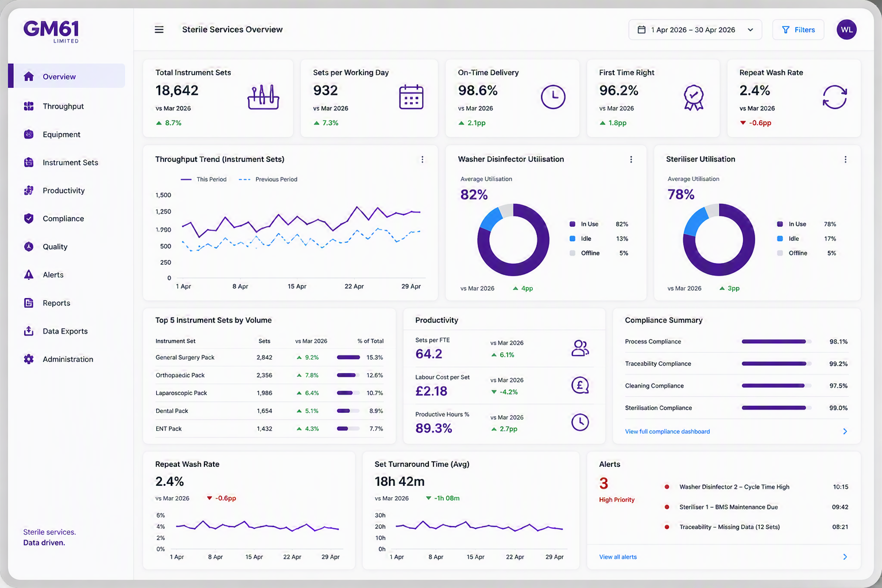Viewport: 882px width, 588px height.
Task: Open Instrument Sets in the sidebar
Action: 67,163
